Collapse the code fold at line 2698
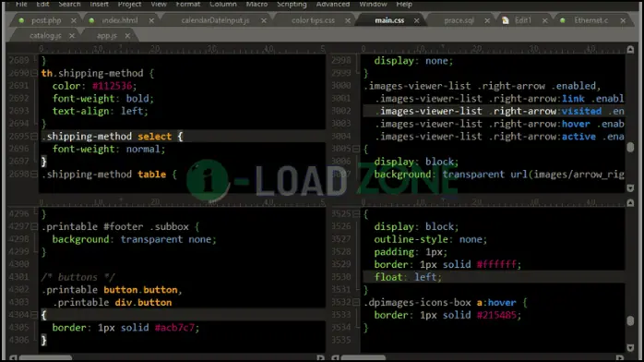 pos(34,175)
